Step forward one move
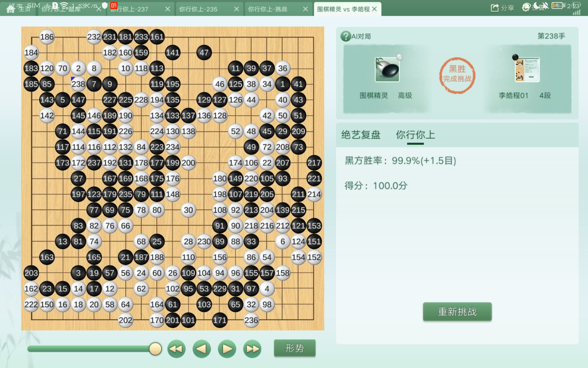 pos(227,349)
